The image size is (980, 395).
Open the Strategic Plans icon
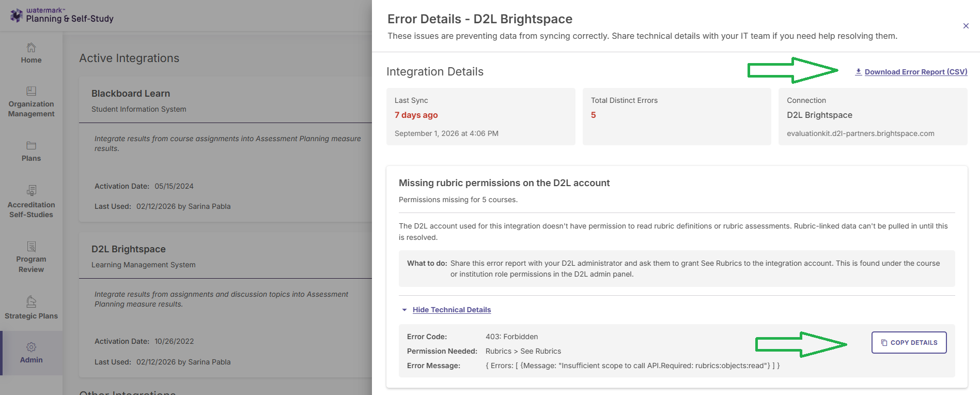31,301
